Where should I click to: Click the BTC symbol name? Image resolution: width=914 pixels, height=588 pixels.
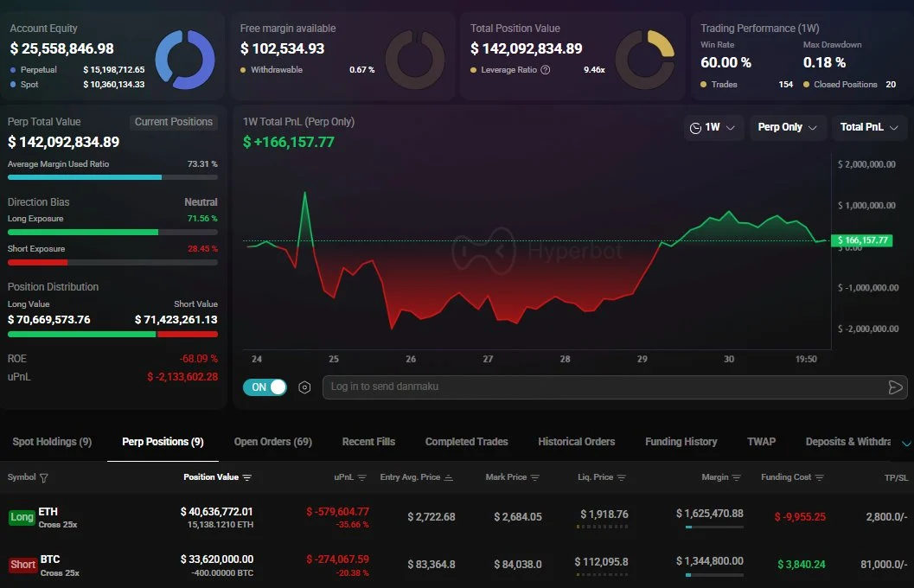[x=50, y=559]
